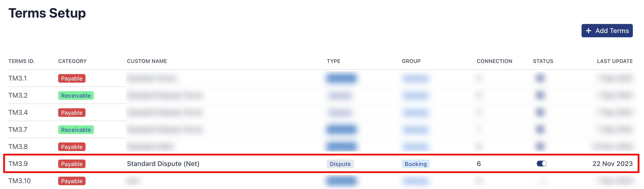
Task: Click the Payable badge in row TM3.8
Action: tap(72, 147)
